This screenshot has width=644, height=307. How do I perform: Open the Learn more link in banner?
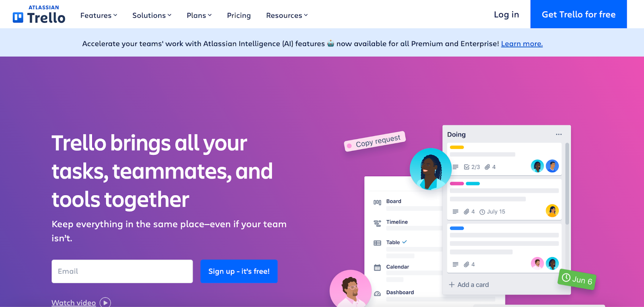522,43
